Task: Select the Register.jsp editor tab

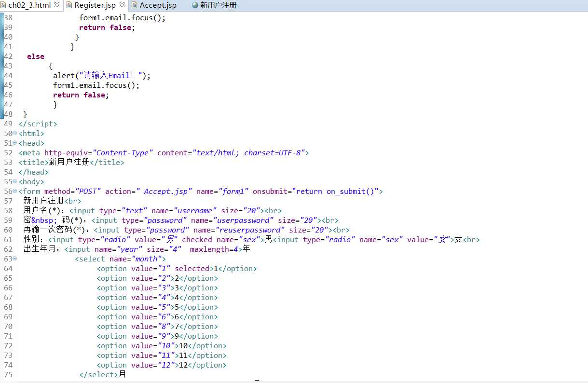Action: [x=95, y=5]
